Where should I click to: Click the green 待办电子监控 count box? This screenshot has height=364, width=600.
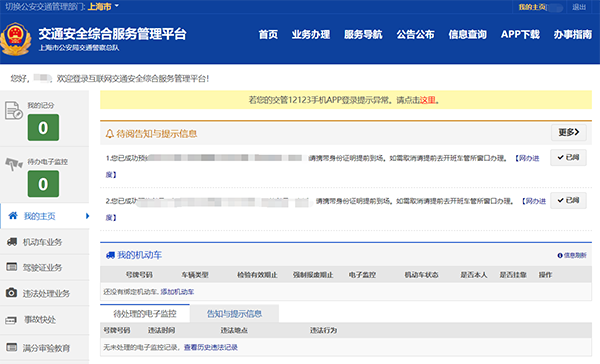[x=43, y=184]
